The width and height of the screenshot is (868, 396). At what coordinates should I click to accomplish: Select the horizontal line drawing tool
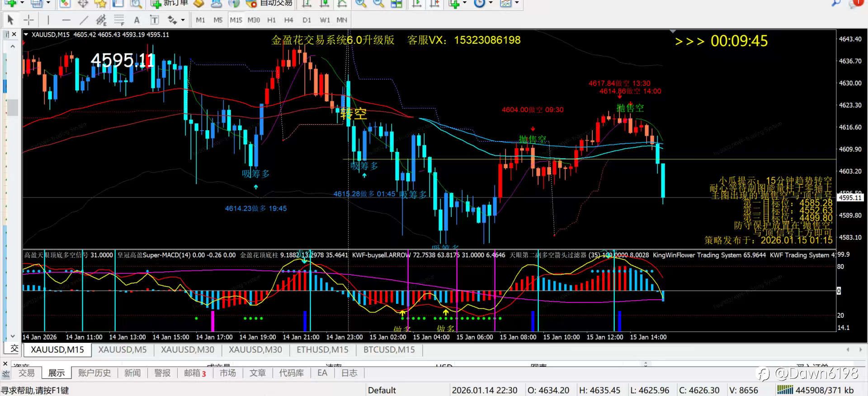[x=66, y=20]
